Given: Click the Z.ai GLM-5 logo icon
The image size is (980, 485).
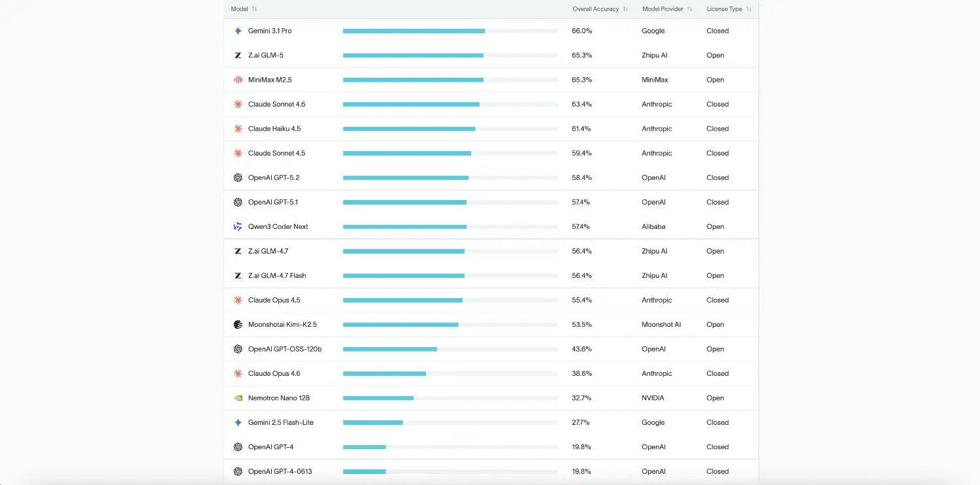Looking at the screenshot, I should (238, 56).
